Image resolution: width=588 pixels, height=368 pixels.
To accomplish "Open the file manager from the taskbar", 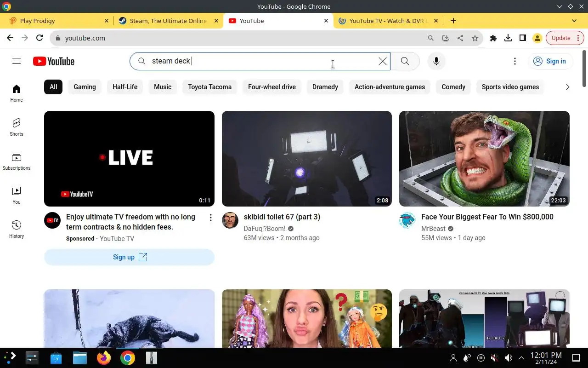I will coord(80,358).
